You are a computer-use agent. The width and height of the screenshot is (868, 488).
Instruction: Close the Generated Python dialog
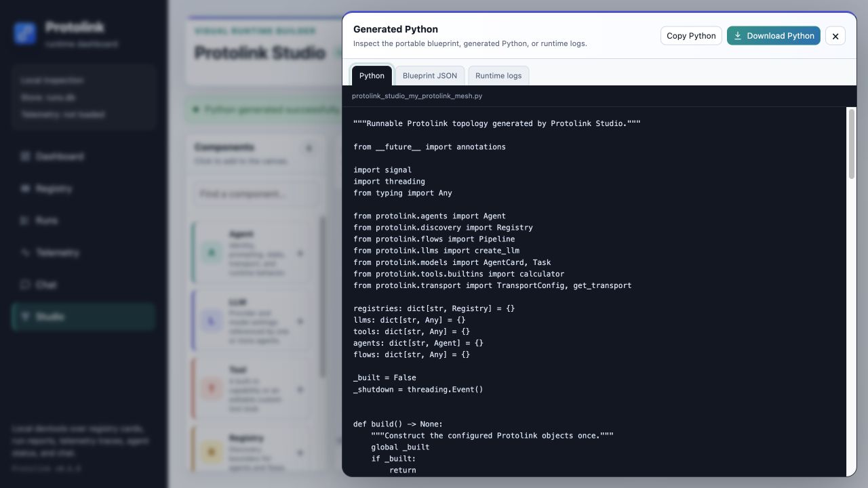pos(835,36)
